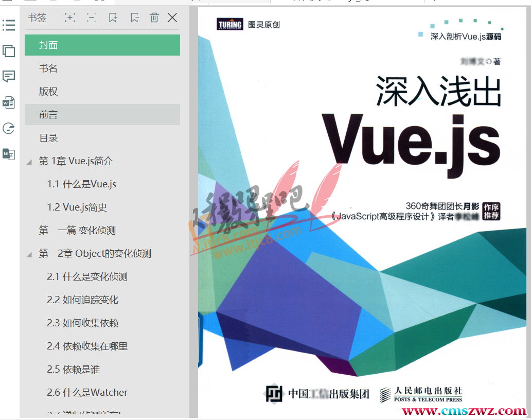Delete bookmarks with the trash can icon
Screen dimensions: 531x420
pyautogui.click(x=154, y=18)
